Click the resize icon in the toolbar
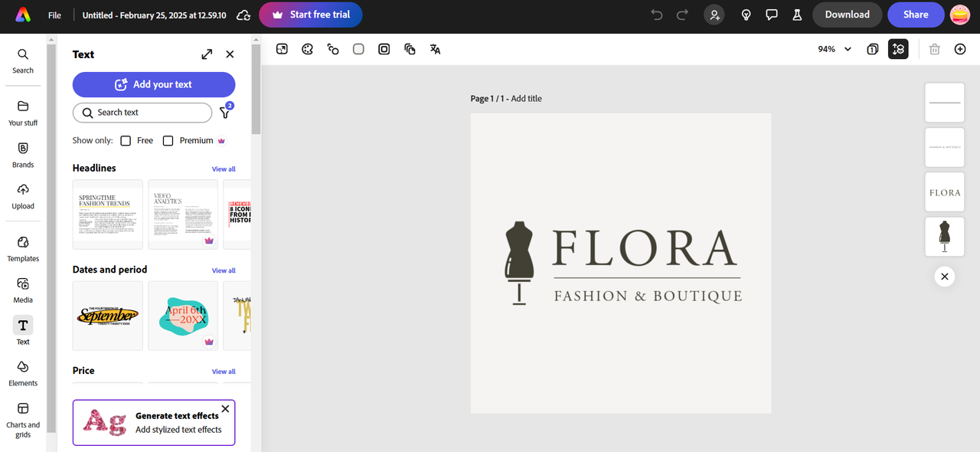This screenshot has height=452, width=980. point(282,49)
